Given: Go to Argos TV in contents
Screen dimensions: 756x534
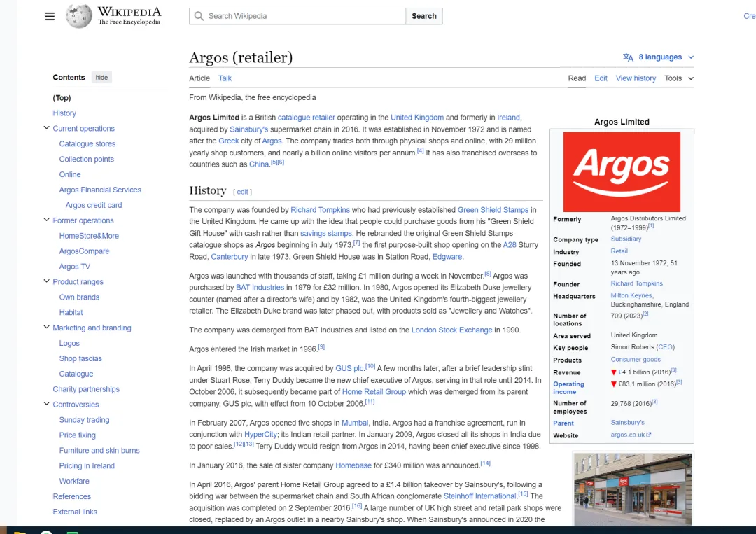Looking at the screenshot, I should 75,267.
